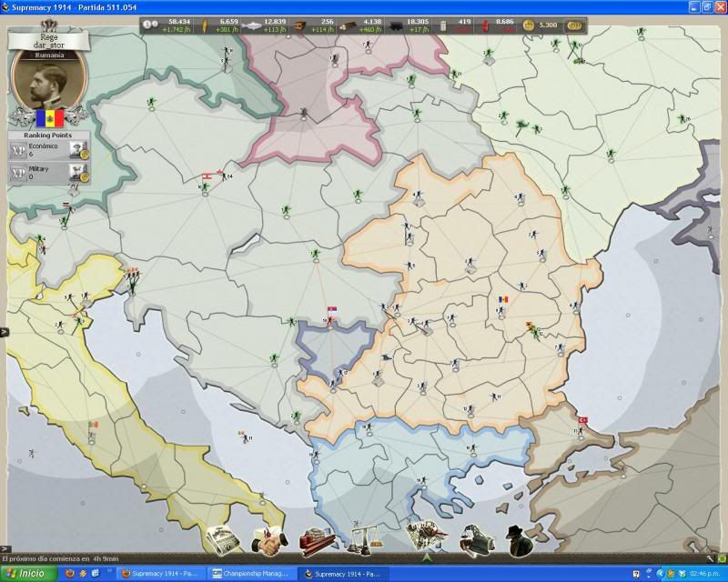
Task: Click the red gas canister resource icon
Action: click(486, 25)
